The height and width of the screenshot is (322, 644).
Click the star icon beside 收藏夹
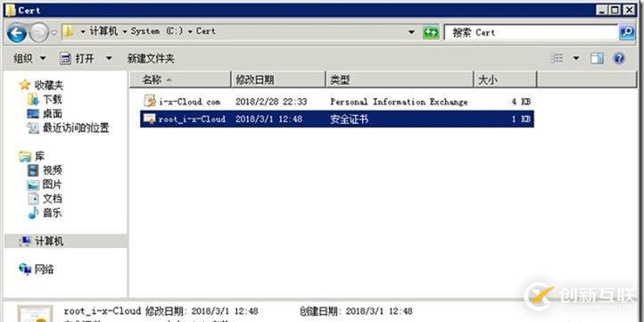pos(25,85)
